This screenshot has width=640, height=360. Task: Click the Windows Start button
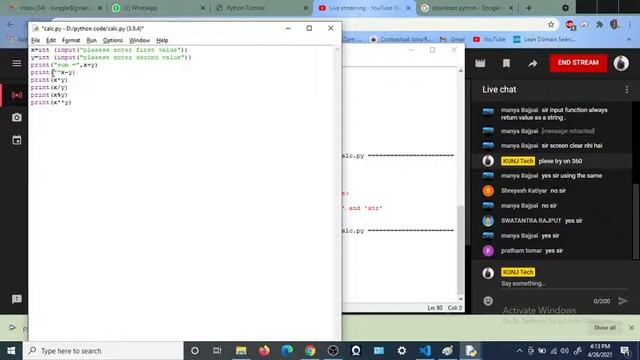click(x=11, y=351)
